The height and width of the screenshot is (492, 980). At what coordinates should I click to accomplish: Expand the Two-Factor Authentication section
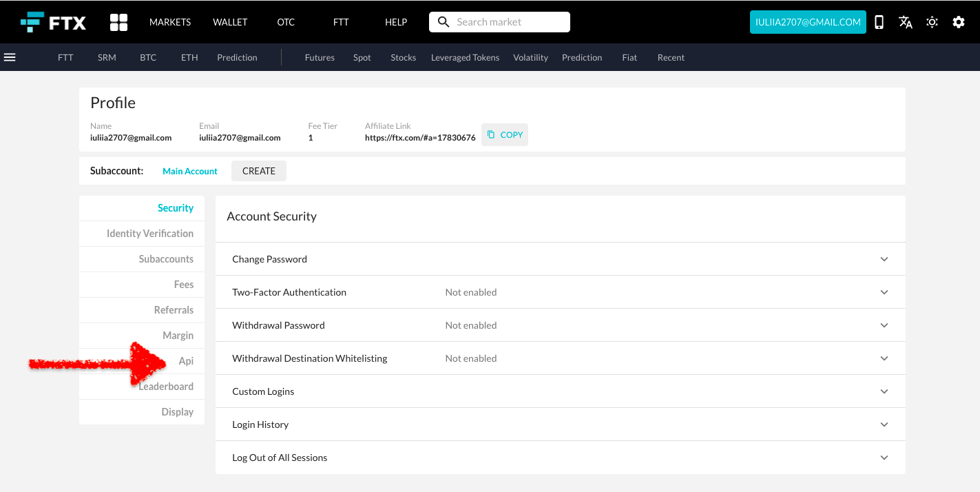pos(884,291)
